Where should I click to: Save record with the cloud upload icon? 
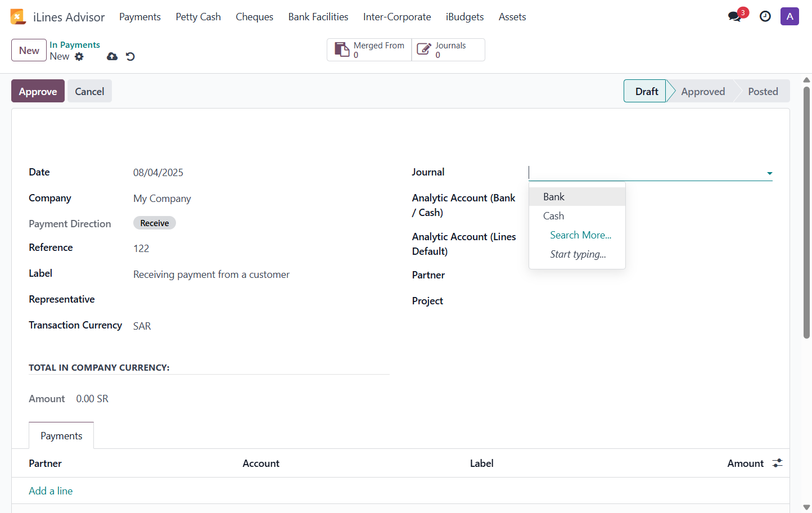coord(112,56)
